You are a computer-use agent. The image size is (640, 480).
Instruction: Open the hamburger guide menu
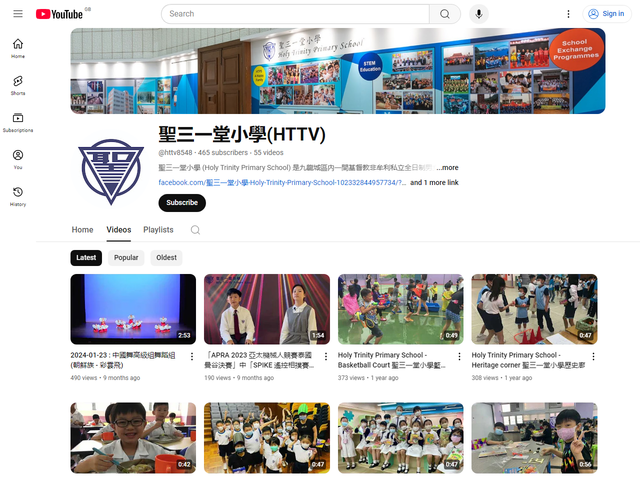(x=18, y=14)
